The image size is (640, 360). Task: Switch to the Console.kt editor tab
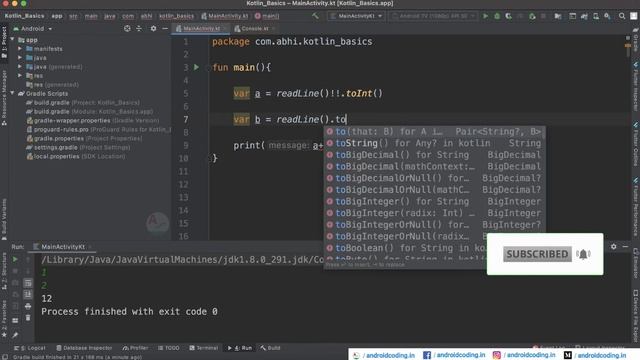pyautogui.click(x=254, y=29)
